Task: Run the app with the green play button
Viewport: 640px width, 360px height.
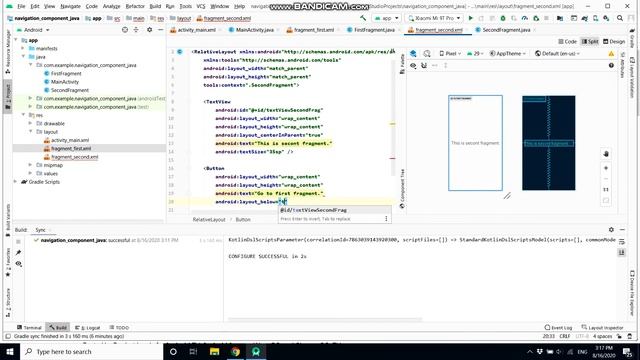Action: [x=471, y=18]
